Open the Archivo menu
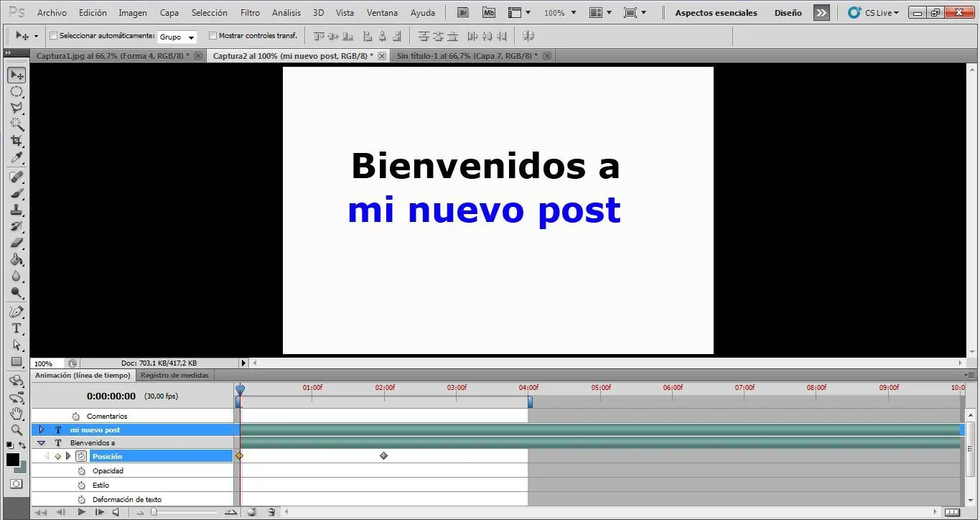The image size is (980, 520). [x=52, y=13]
